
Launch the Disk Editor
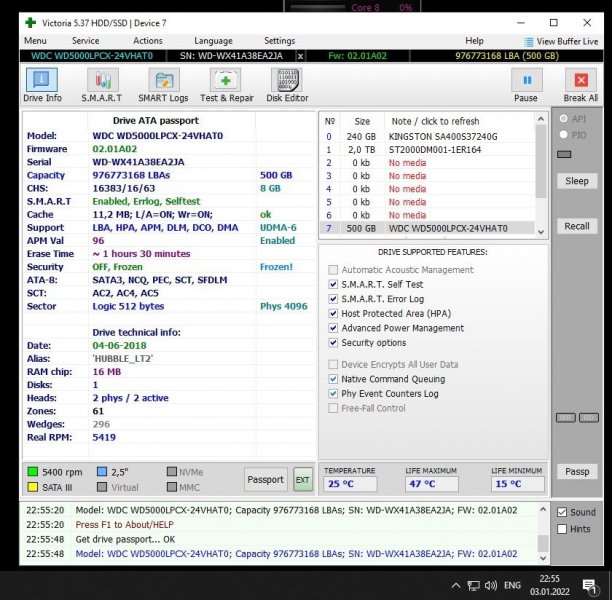click(x=287, y=85)
